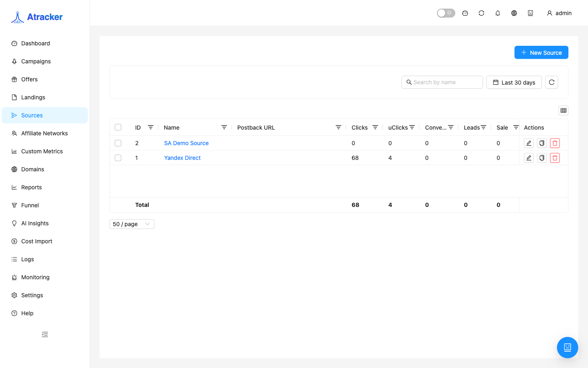The height and width of the screenshot is (368, 588).
Task: Navigate to Funnel
Action: (x=45, y=205)
